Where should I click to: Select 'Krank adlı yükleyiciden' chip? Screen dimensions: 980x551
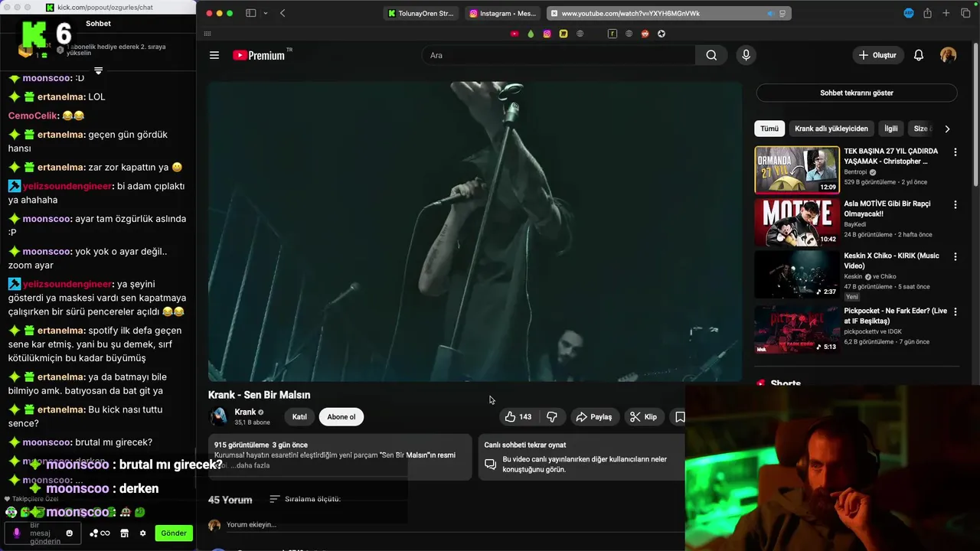[x=831, y=129]
